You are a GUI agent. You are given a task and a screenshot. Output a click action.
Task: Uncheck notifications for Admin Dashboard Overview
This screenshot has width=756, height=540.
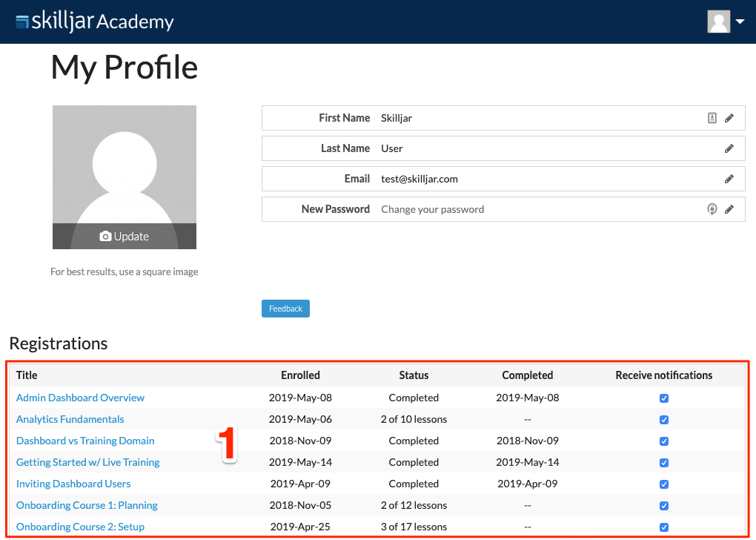[664, 398]
